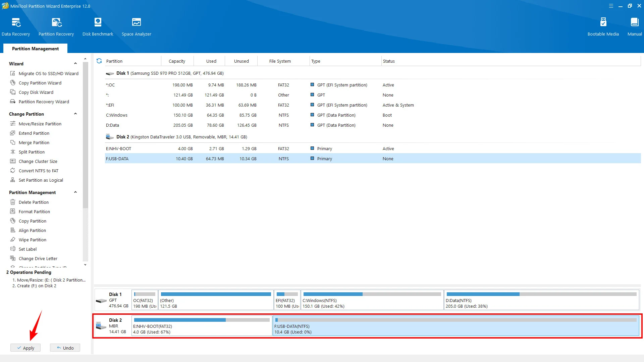The height and width of the screenshot is (362, 644).
Task: Choose Extend Partition
Action: (x=30, y=133)
